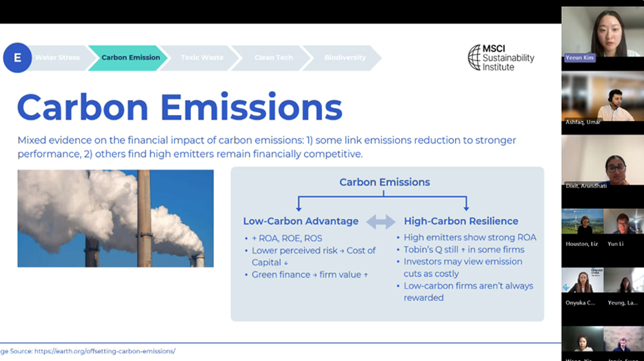The width and height of the screenshot is (644, 361).
Task: Click the smokestack emissions photo
Action: pos(115,218)
